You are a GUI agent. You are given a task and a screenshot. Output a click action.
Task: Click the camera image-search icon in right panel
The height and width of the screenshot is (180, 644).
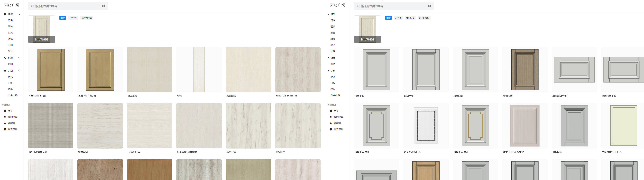click(429, 6)
